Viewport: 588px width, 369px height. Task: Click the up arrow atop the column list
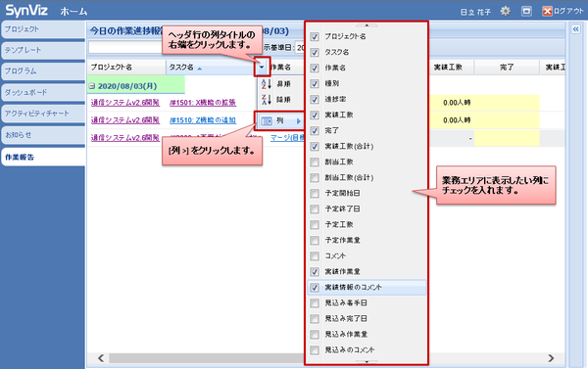[367, 25]
